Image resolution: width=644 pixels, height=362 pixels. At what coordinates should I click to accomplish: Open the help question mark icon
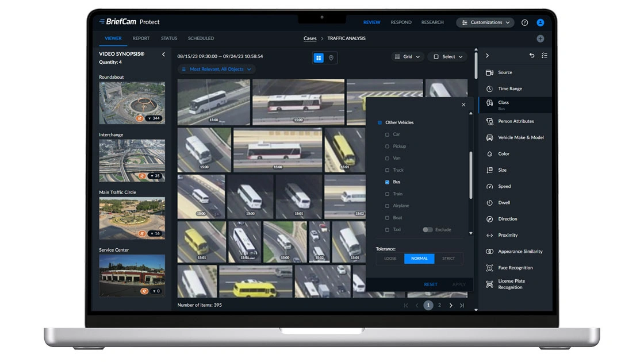click(524, 22)
